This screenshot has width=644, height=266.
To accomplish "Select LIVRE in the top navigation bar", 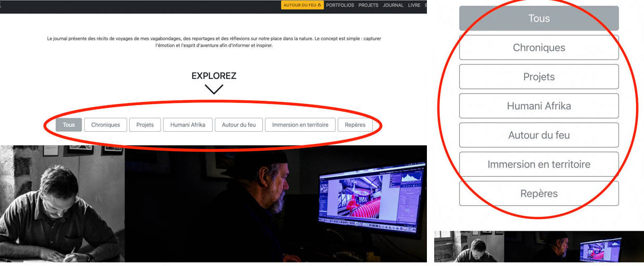I will [414, 5].
